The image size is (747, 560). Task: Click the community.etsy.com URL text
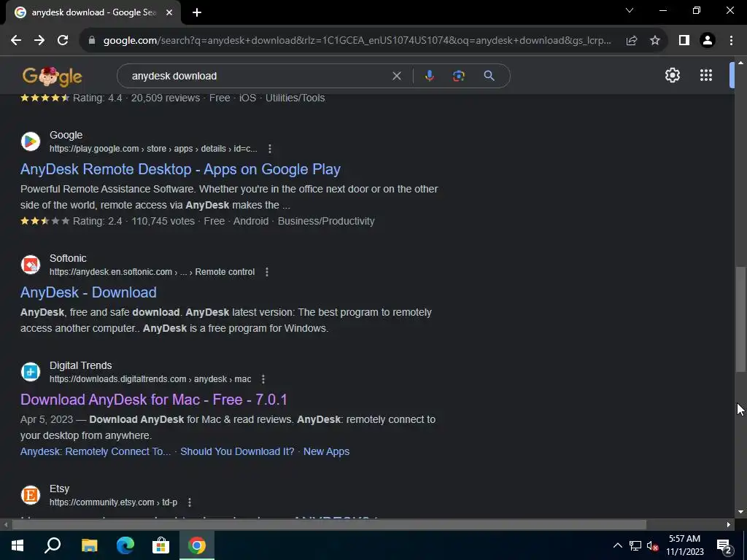(113, 502)
